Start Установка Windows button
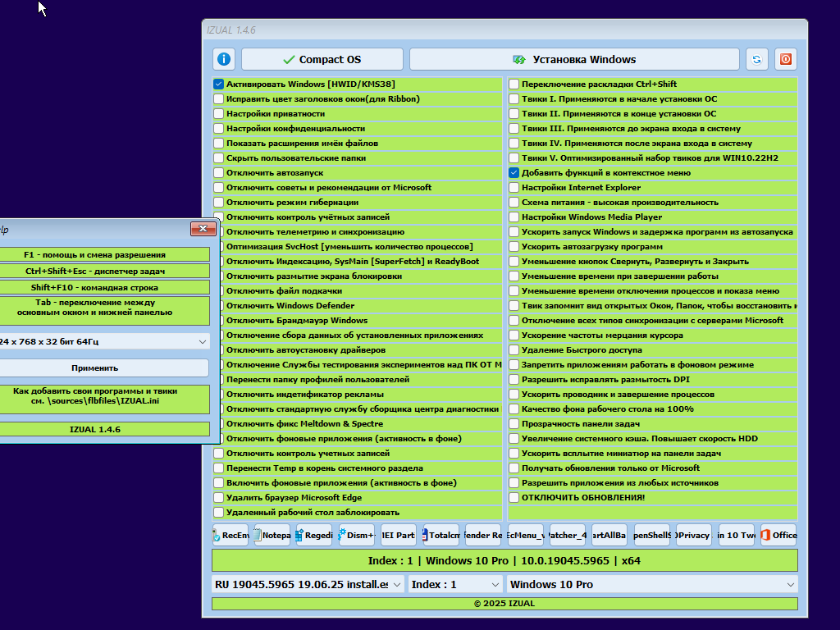The width and height of the screenshot is (840, 630). [574, 59]
